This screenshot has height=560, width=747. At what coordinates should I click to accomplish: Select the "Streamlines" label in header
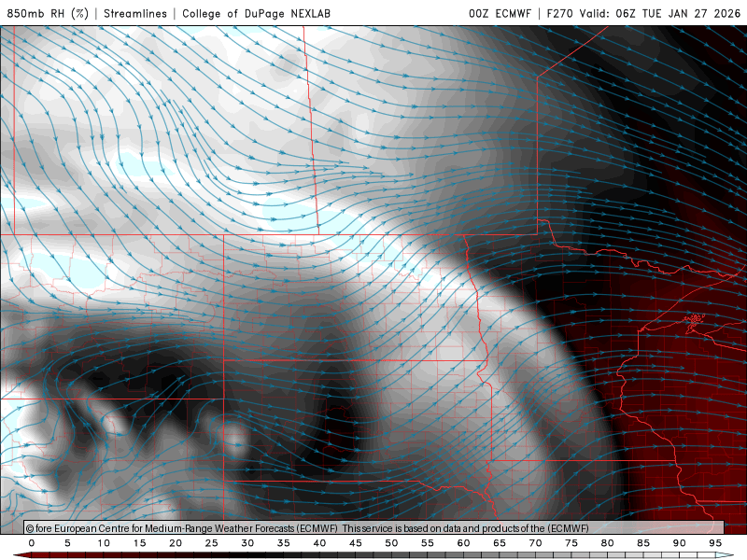click(135, 13)
